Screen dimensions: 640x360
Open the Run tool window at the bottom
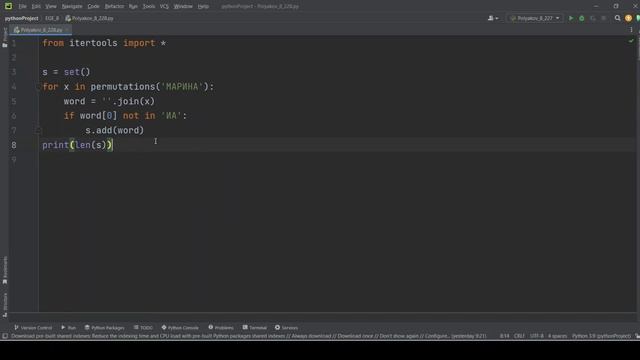69,328
